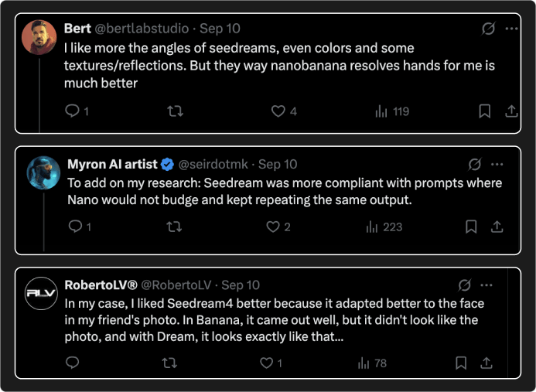Reply to Myron AI artist's tweet

pos(74,227)
